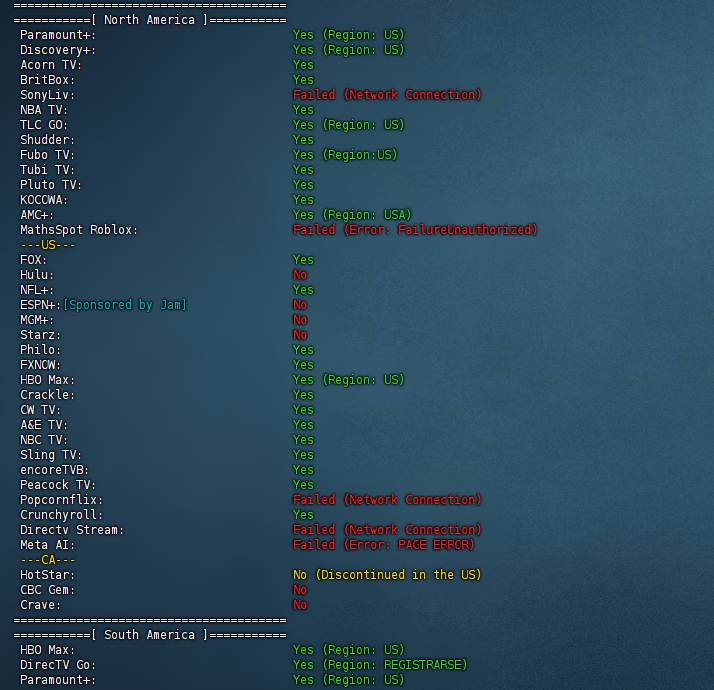This screenshot has height=690, width=714.
Task: Select the Philo label
Action: [x=40, y=350]
